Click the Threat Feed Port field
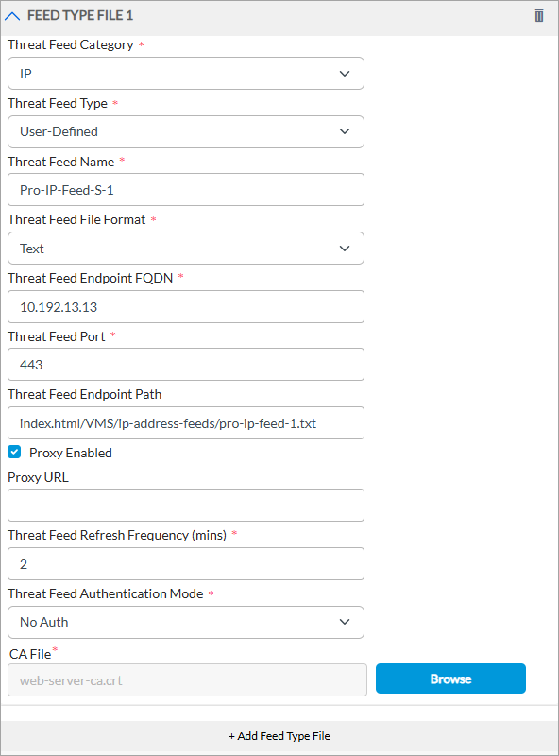Viewport: 559px width, 756px height. (x=185, y=364)
